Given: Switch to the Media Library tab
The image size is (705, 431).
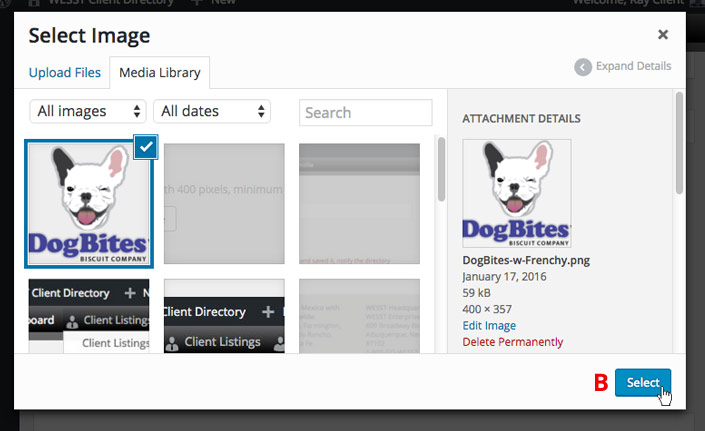Looking at the screenshot, I should (160, 72).
